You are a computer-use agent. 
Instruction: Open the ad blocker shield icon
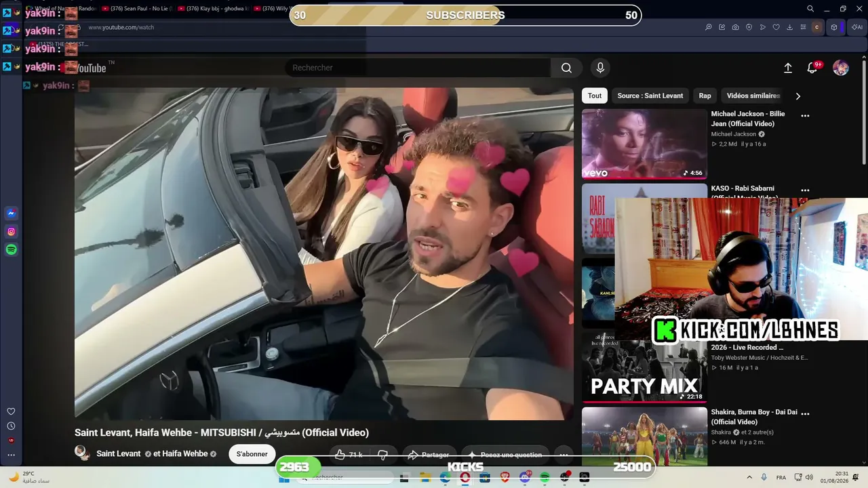coord(749,27)
